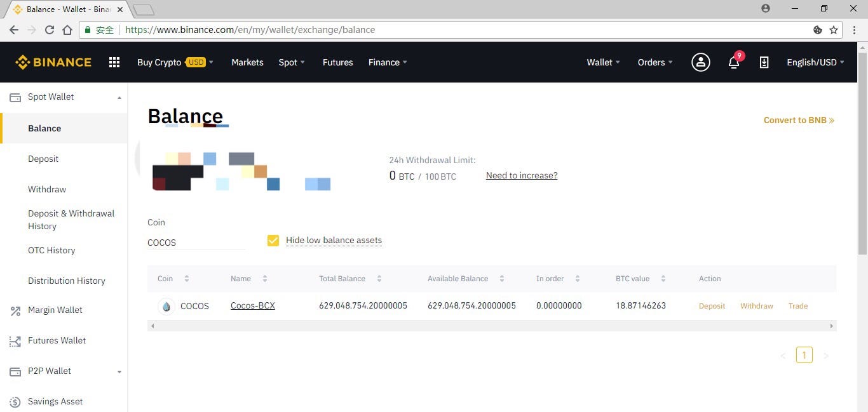Click the previous page pagination arrow
Screen dimensions: 868x412
click(x=783, y=356)
